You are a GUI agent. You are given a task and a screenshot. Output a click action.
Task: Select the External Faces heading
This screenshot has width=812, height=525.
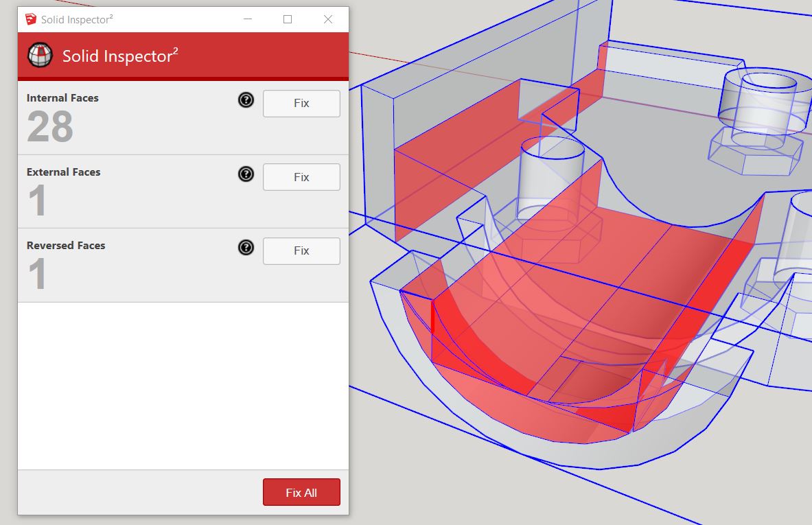[63, 172]
